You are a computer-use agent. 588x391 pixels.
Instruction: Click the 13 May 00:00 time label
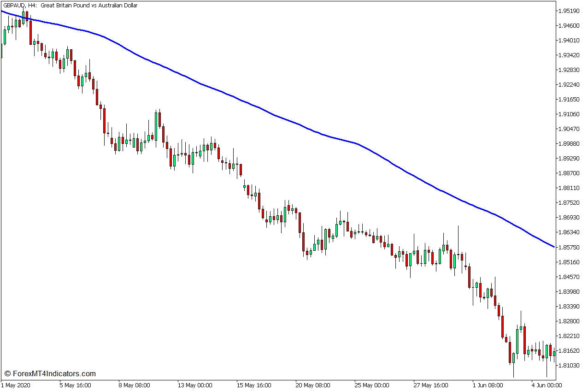(196, 385)
